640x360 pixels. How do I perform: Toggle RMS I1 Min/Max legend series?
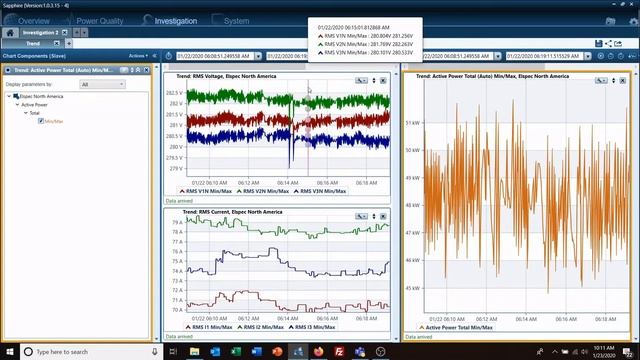click(x=209, y=327)
